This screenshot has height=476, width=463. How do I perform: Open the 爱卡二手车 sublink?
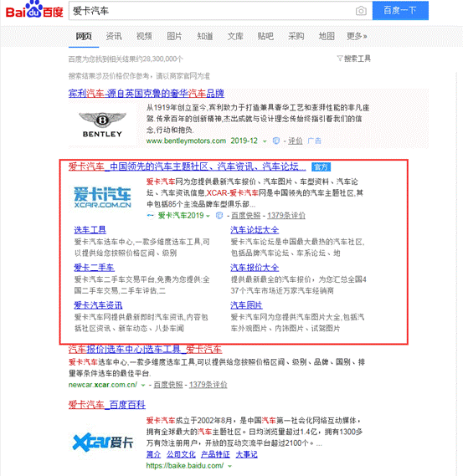94,268
